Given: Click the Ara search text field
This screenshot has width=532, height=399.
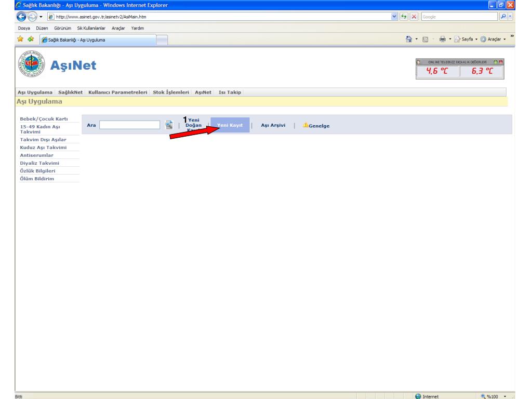Looking at the screenshot, I should coord(129,125).
